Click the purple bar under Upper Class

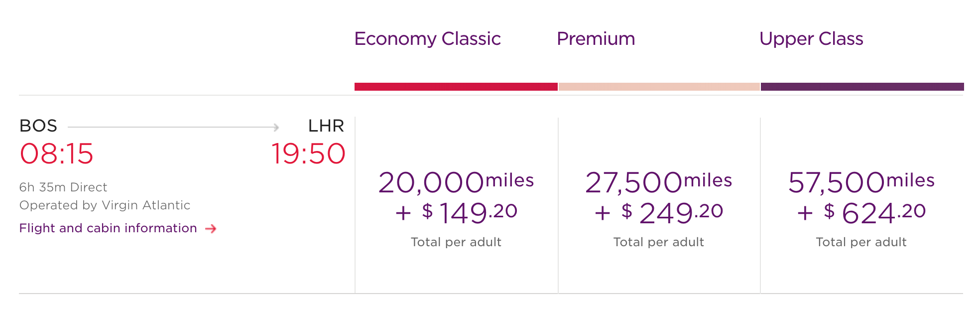pos(862,87)
